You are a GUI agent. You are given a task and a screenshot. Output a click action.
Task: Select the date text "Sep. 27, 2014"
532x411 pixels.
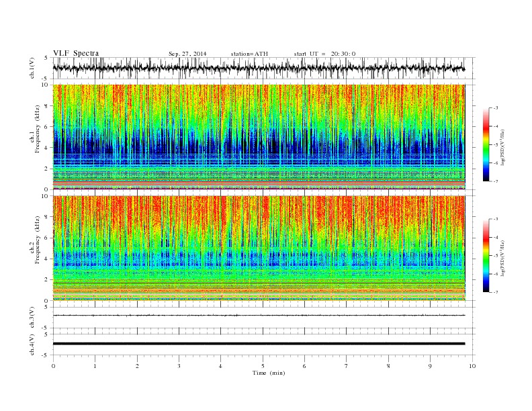pos(187,54)
